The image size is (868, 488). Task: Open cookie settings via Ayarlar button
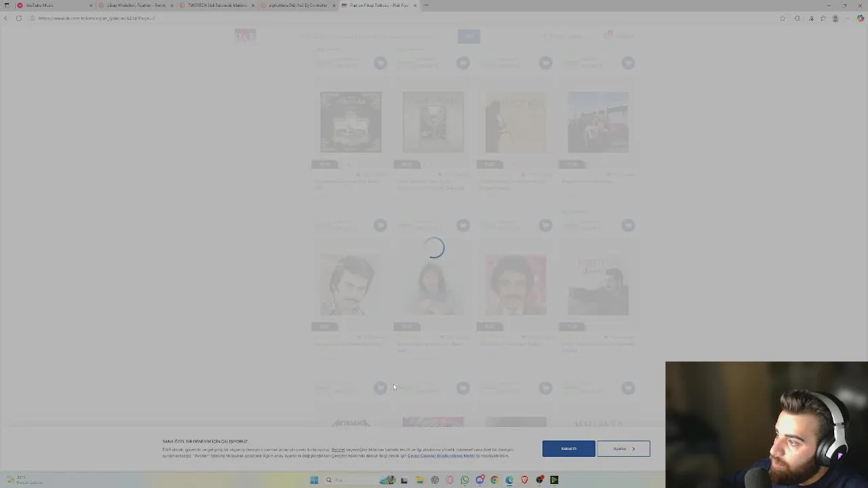623,449
